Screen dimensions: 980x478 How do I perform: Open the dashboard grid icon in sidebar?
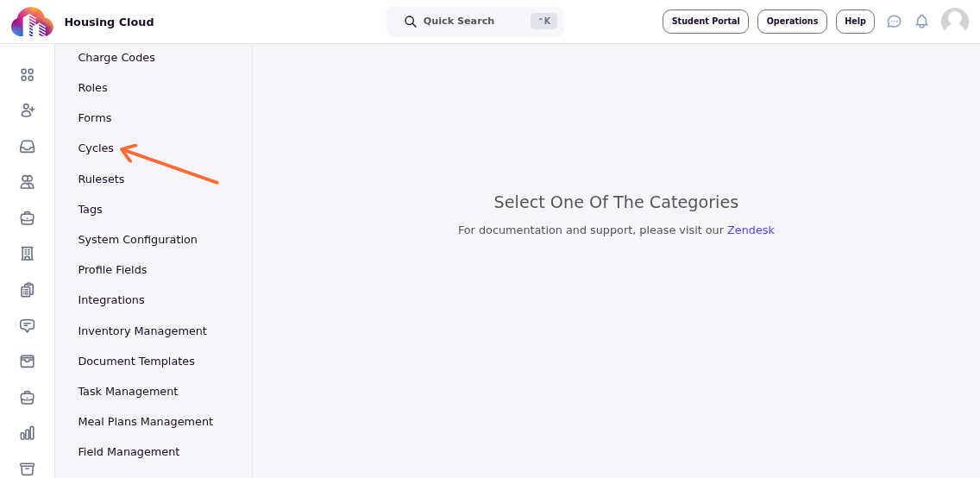[x=27, y=75]
